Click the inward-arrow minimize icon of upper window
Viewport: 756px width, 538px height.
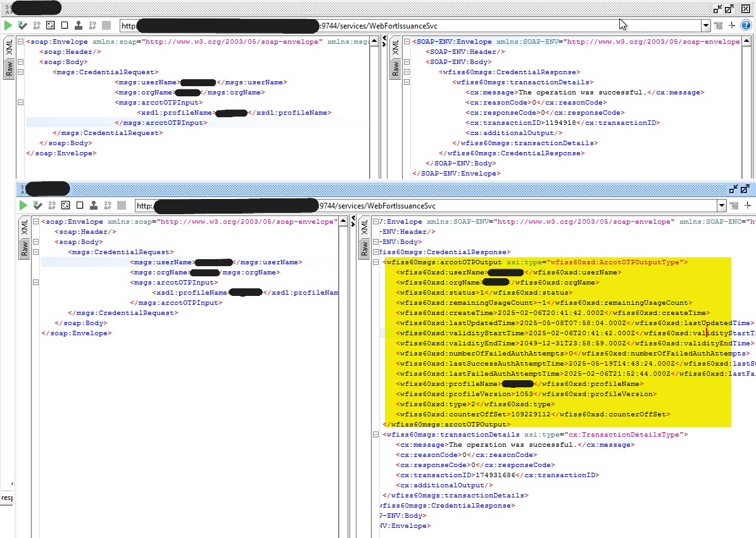tap(718, 9)
